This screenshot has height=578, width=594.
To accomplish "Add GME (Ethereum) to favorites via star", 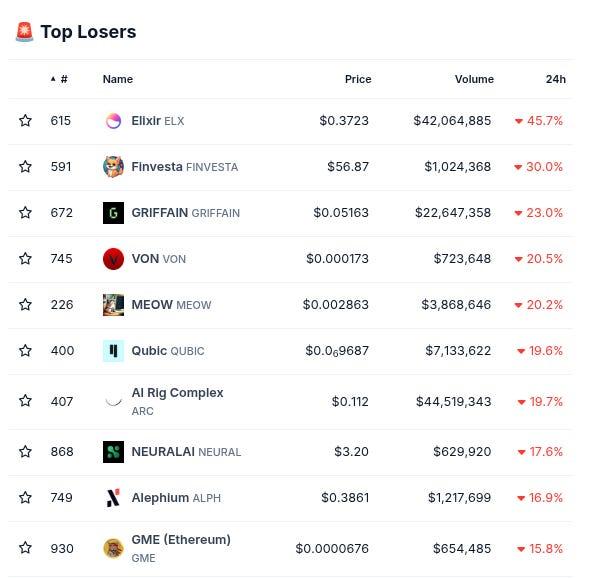I will point(25,548).
